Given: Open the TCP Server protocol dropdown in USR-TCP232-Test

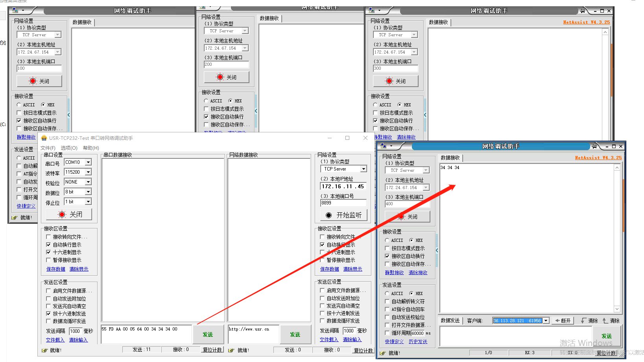Looking at the screenshot, I should pyautogui.click(x=364, y=169).
